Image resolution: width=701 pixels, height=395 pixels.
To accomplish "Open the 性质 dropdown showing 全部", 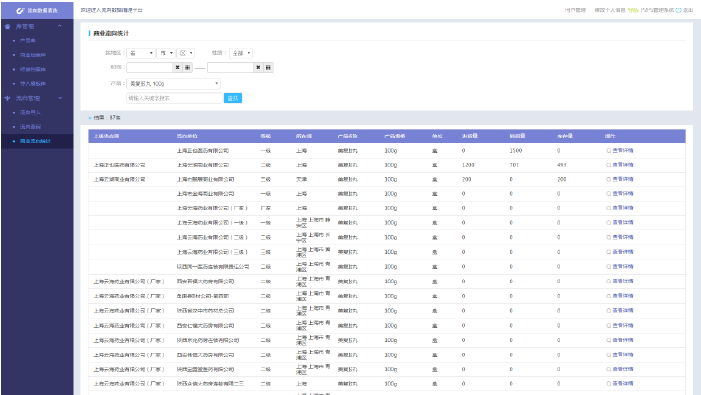I will click(241, 53).
